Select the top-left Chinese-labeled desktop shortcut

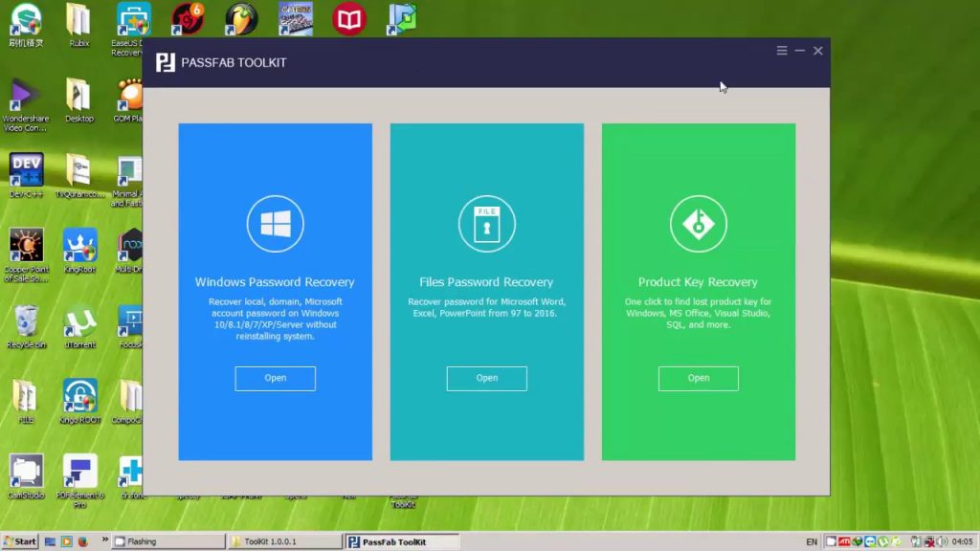(26, 25)
